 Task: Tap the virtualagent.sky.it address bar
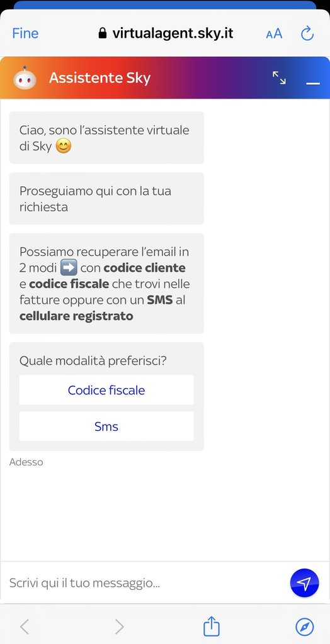pos(166,33)
